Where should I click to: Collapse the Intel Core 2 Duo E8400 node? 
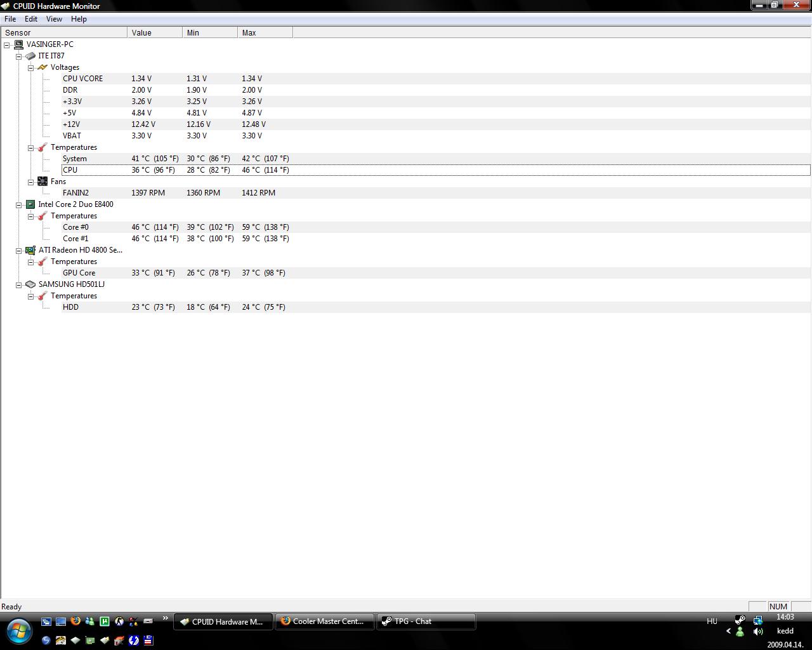pos(19,204)
